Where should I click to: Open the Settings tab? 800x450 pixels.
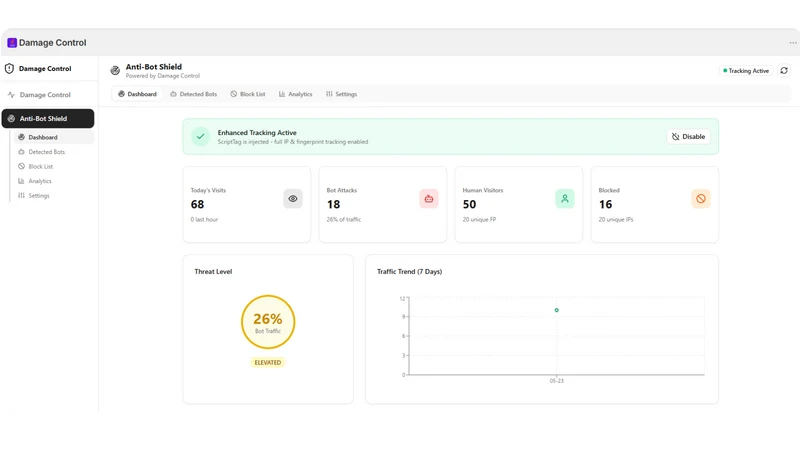pos(341,94)
